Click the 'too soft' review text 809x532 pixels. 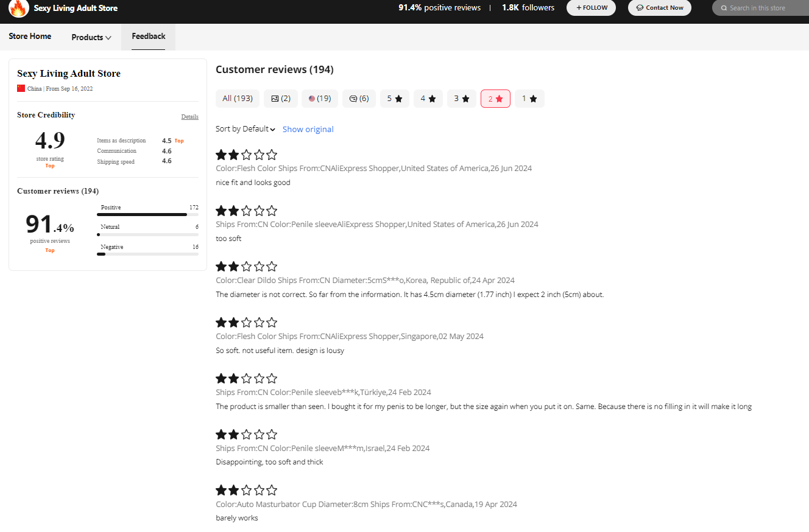point(228,239)
